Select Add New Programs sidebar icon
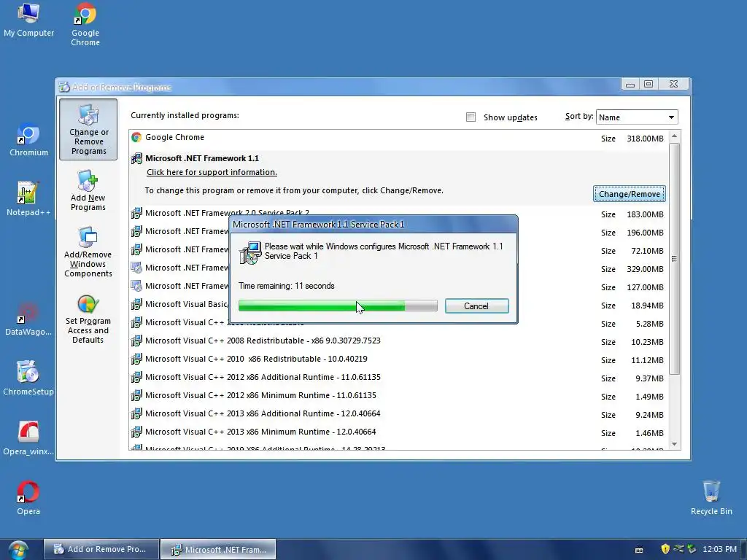This screenshot has height=560, width=747. coord(88,190)
